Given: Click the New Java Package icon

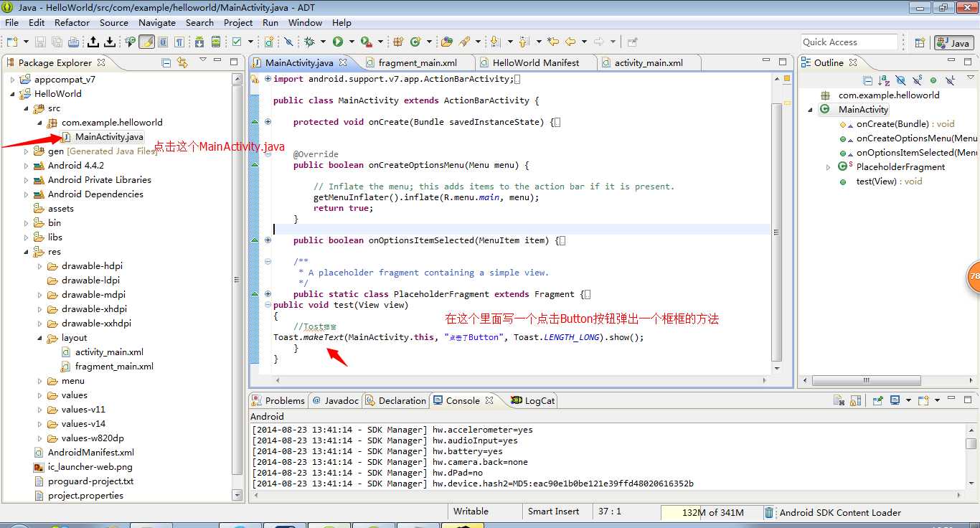Looking at the screenshot, I should pos(397,42).
